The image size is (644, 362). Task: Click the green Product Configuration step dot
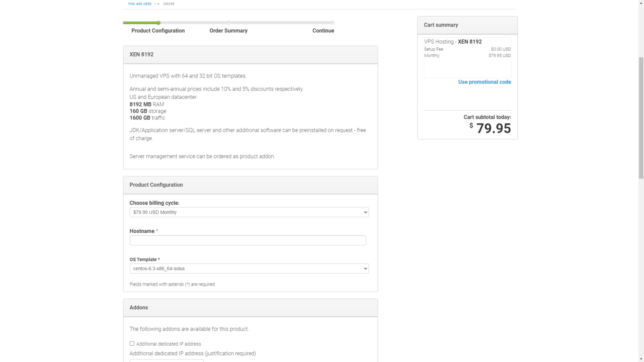[158, 23]
